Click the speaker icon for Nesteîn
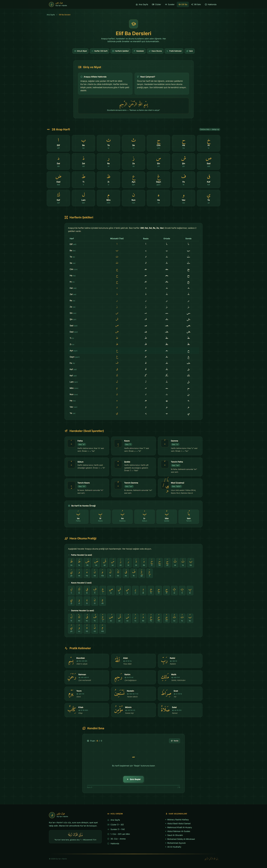Viewport: 267px width, 868px height. [x=128, y=694]
